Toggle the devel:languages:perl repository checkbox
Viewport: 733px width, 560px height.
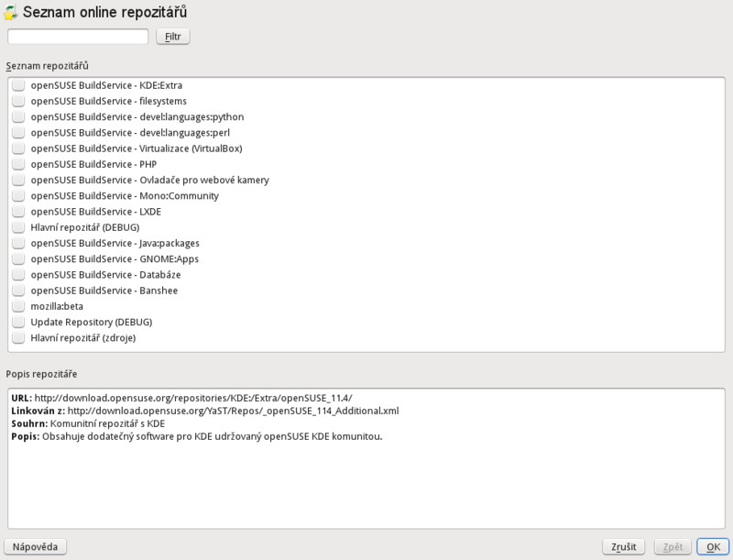(18, 133)
